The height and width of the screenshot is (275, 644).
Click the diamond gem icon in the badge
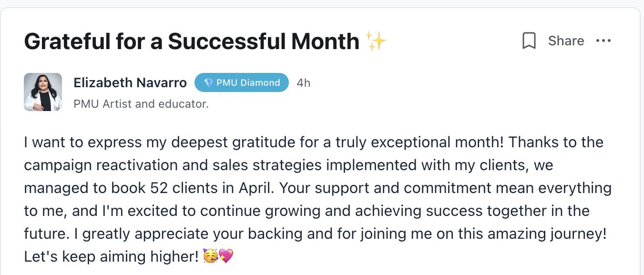click(208, 83)
